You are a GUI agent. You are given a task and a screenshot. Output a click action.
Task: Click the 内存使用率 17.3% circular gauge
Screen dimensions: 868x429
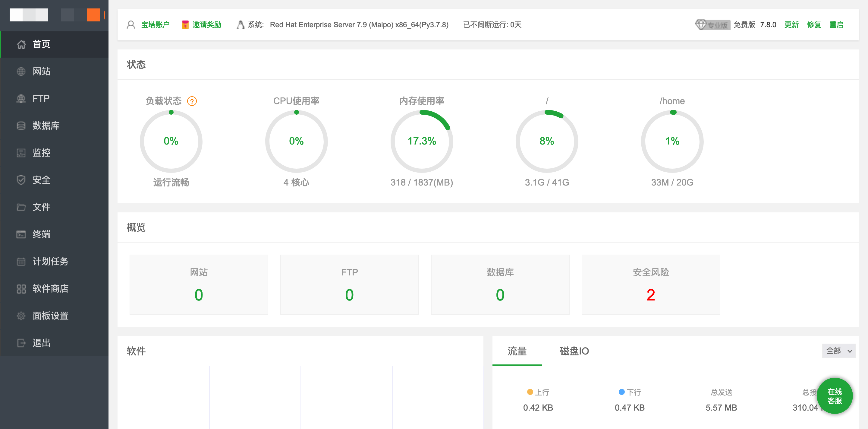pyautogui.click(x=422, y=141)
